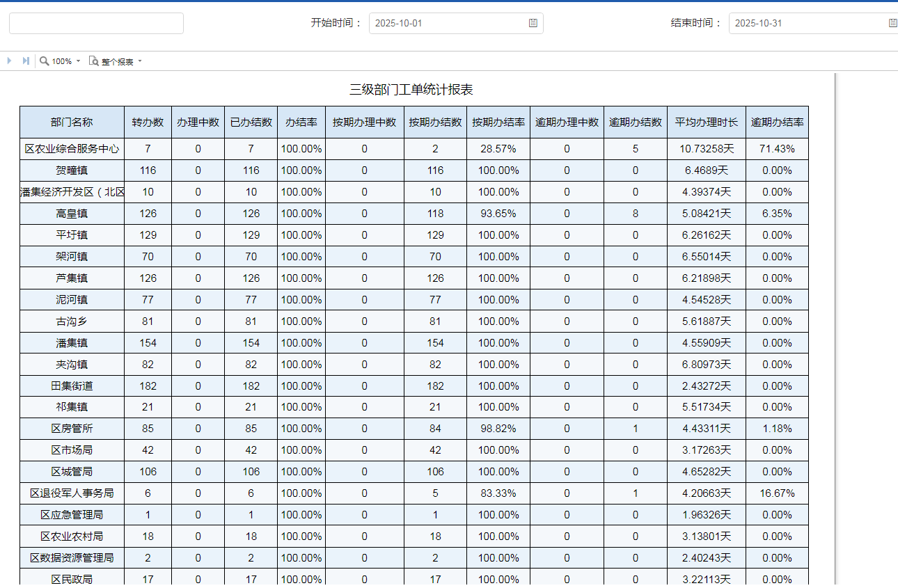Select the 区农业综合服务中心 department cell
Image resolution: width=898 pixels, height=588 pixels.
point(72,149)
